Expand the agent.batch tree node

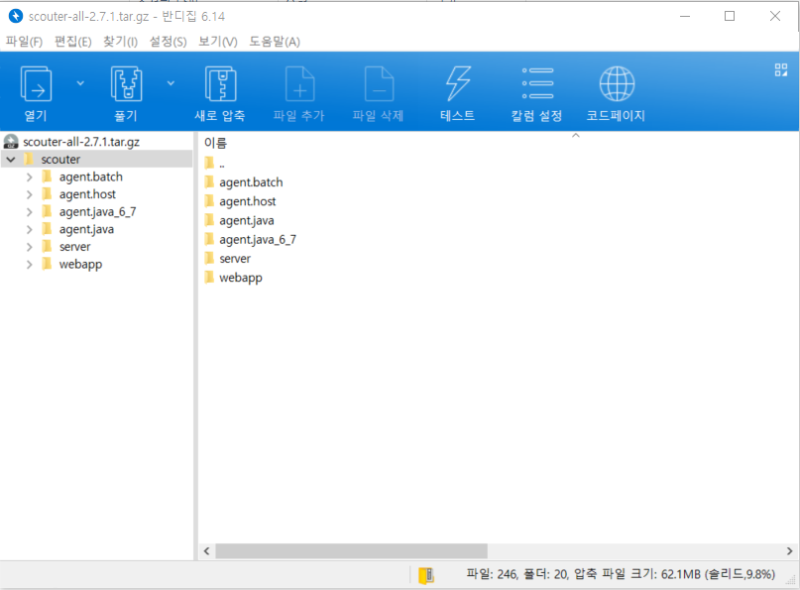(29, 176)
